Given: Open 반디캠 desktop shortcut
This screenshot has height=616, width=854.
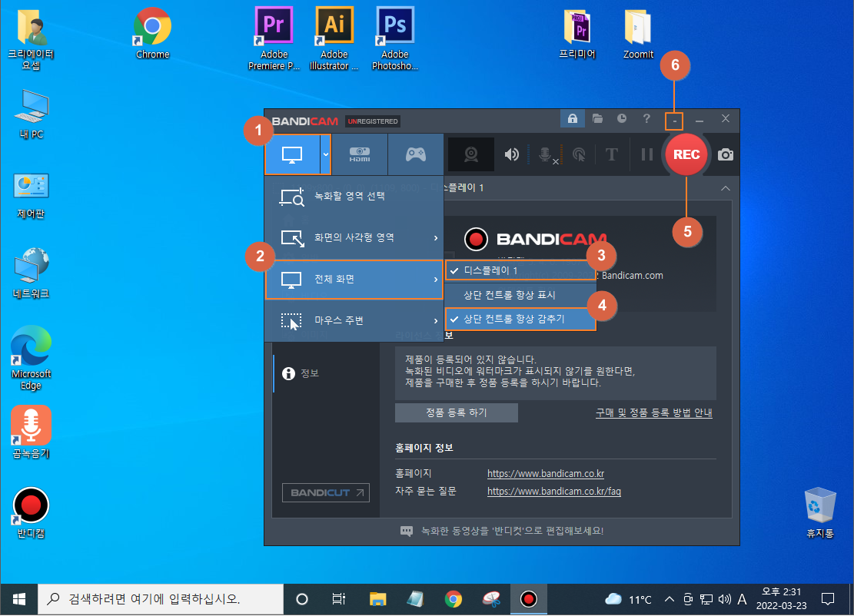Looking at the screenshot, I should [x=31, y=512].
